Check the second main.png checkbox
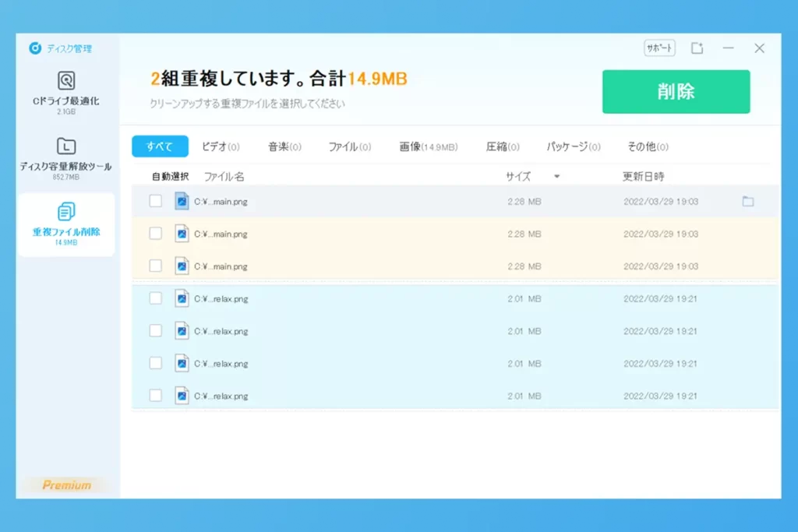Screen dimensions: 798x532 tap(156, 234)
